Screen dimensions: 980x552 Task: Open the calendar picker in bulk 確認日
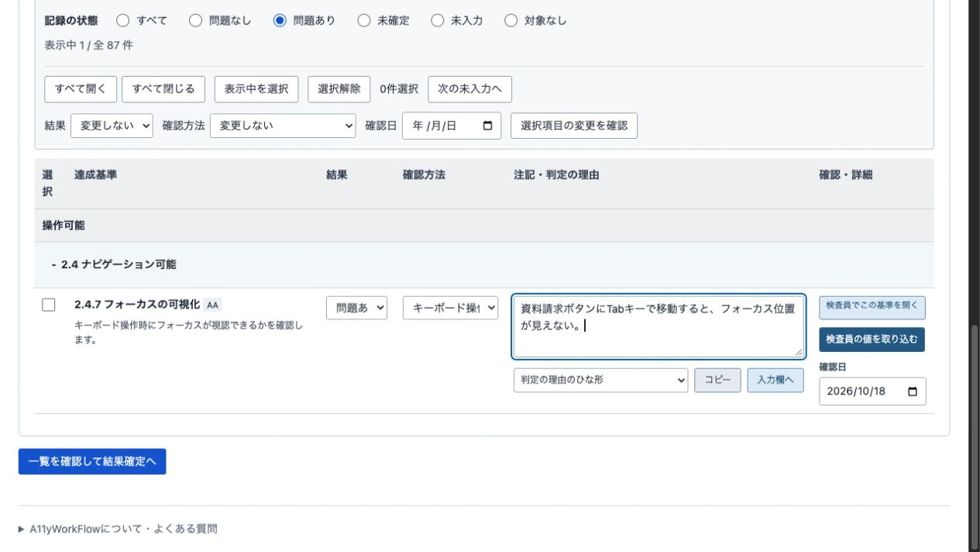[487, 126]
